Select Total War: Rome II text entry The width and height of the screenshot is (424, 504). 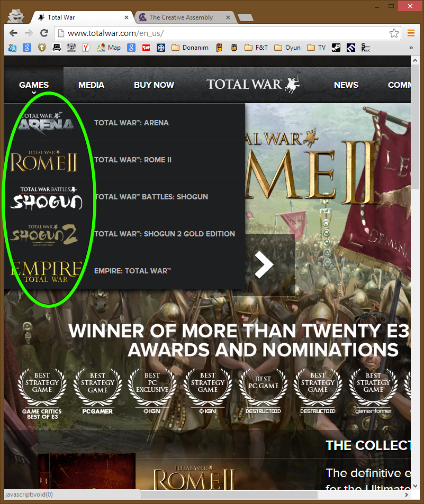(132, 160)
